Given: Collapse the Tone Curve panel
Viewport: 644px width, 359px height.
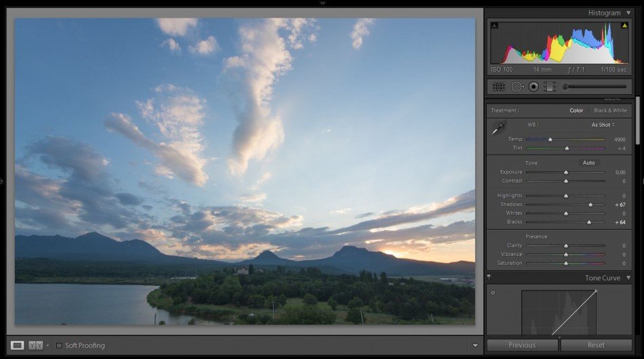Looking at the screenshot, I should [628, 278].
